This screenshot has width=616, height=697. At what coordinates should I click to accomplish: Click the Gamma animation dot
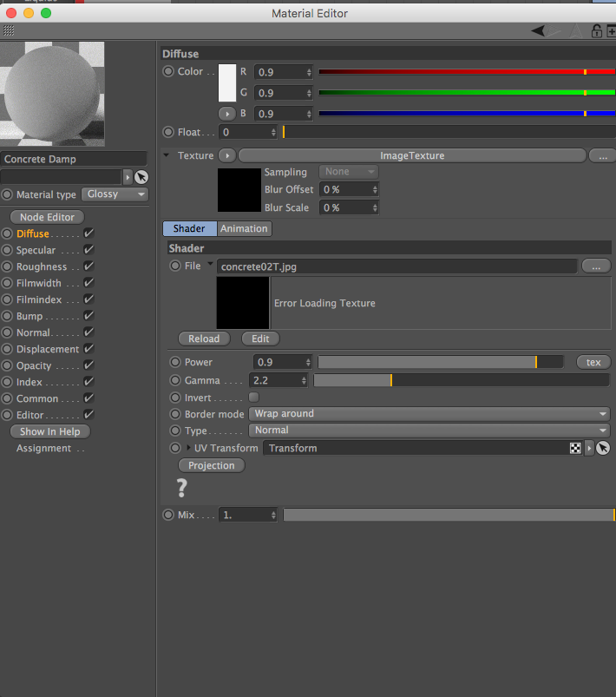(175, 380)
